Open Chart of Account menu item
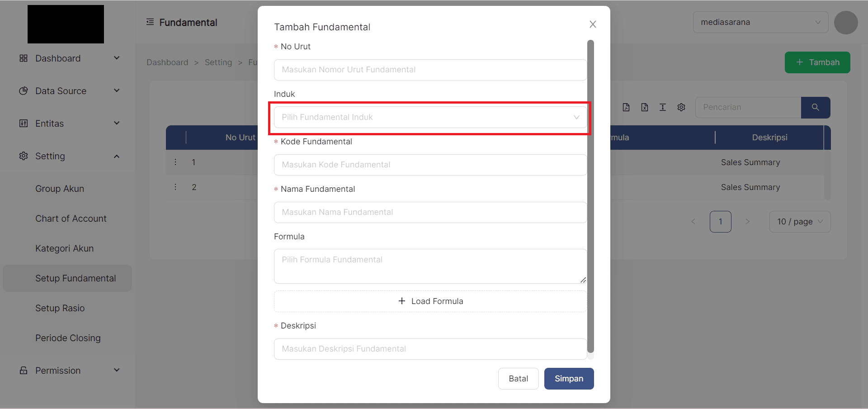868x409 pixels. (x=71, y=219)
